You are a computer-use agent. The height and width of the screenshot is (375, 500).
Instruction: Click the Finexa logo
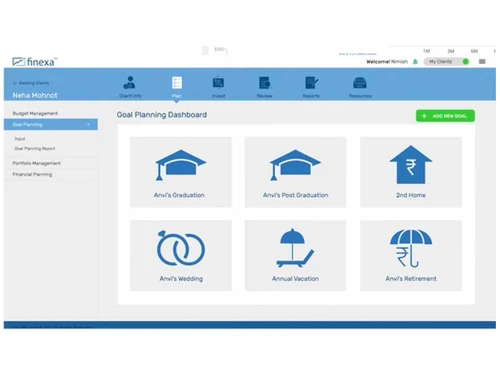35,62
